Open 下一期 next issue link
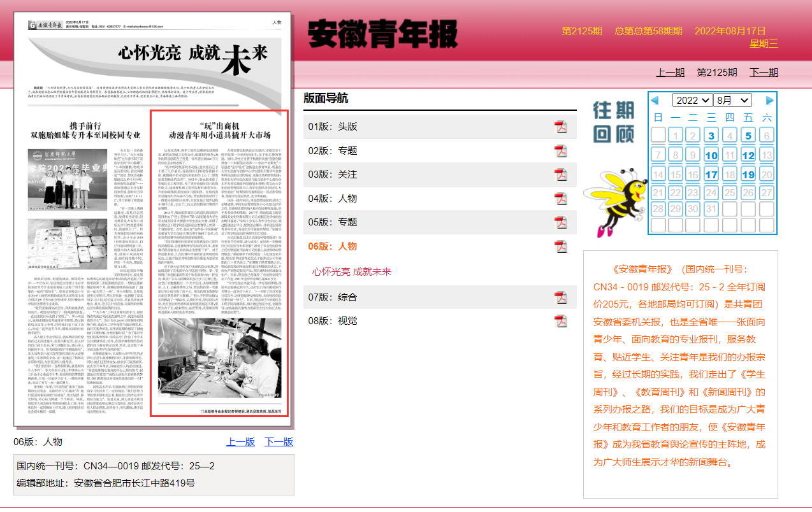The width and height of the screenshot is (812, 512). 764,73
